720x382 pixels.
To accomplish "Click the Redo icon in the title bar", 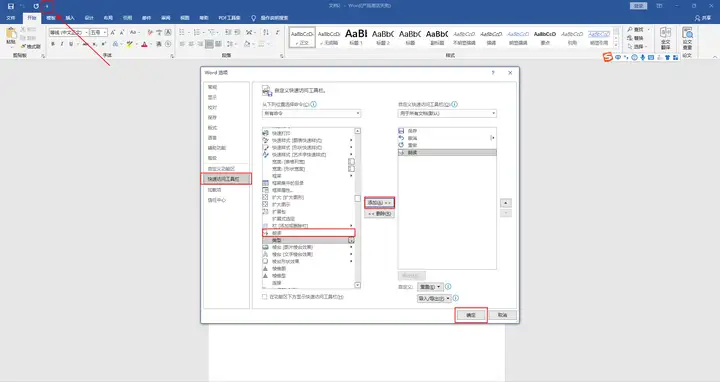I will coord(35,6).
